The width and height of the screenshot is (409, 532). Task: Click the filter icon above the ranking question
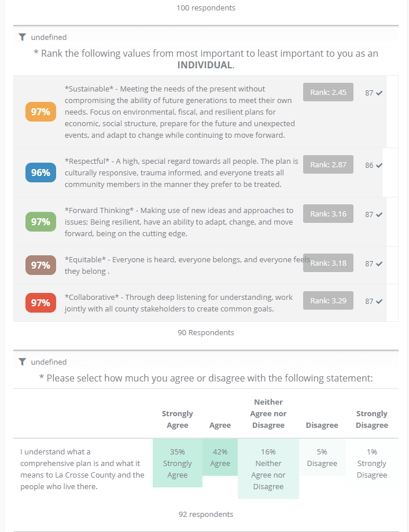pyautogui.click(x=22, y=37)
